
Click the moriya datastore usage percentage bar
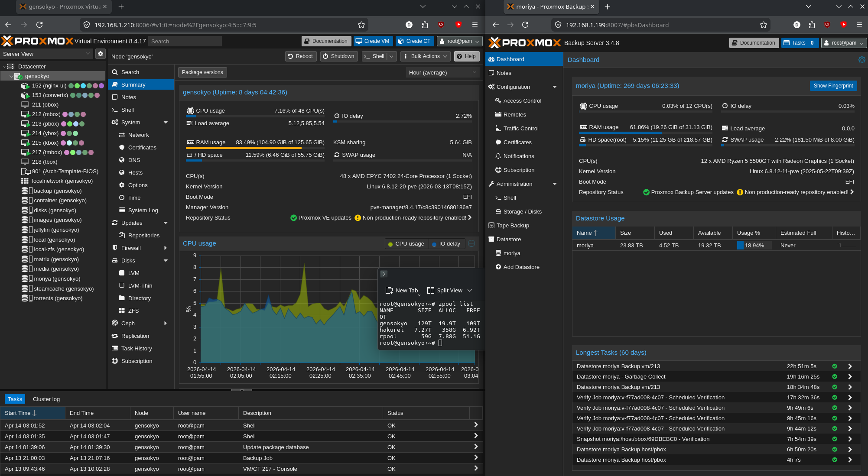pyautogui.click(x=754, y=246)
